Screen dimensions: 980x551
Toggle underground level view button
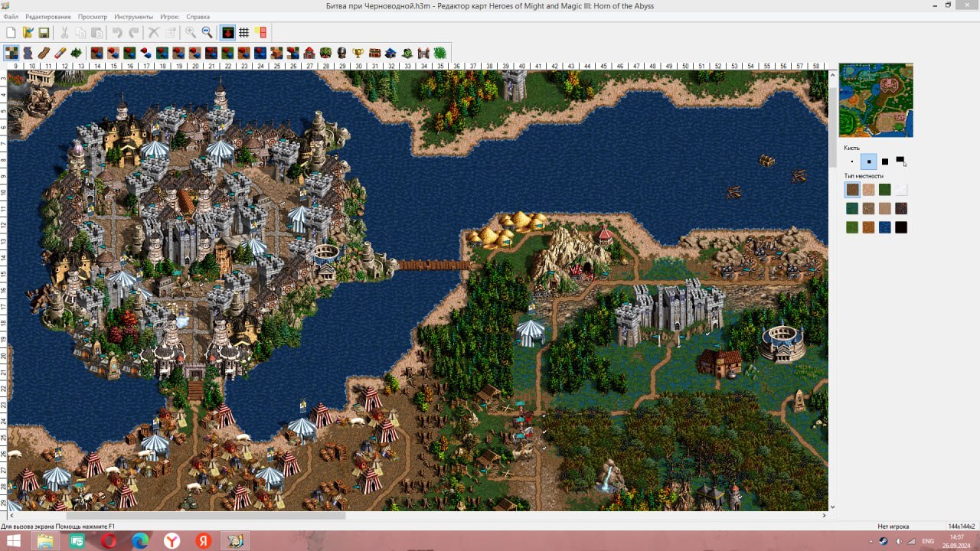[x=227, y=32]
